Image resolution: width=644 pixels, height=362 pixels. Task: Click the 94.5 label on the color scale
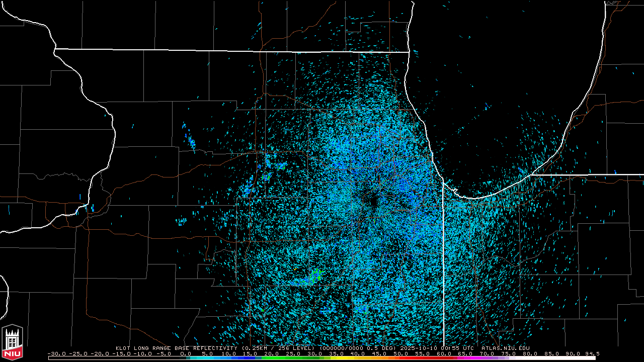coord(592,353)
